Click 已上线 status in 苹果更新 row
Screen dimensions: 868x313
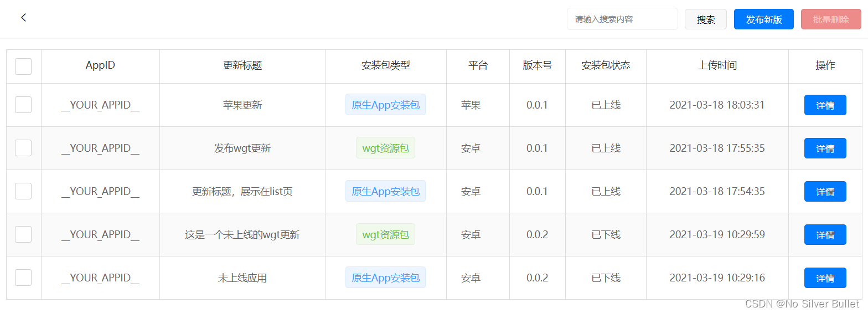(x=606, y=105)
